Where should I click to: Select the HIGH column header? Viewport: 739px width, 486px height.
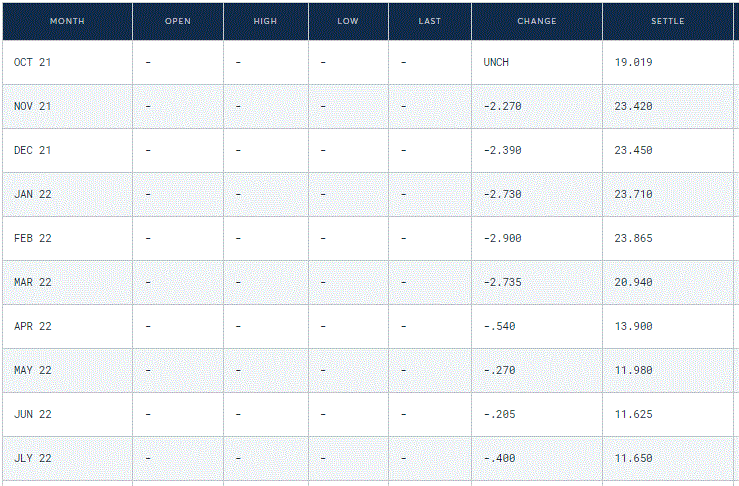pos(266,21)
